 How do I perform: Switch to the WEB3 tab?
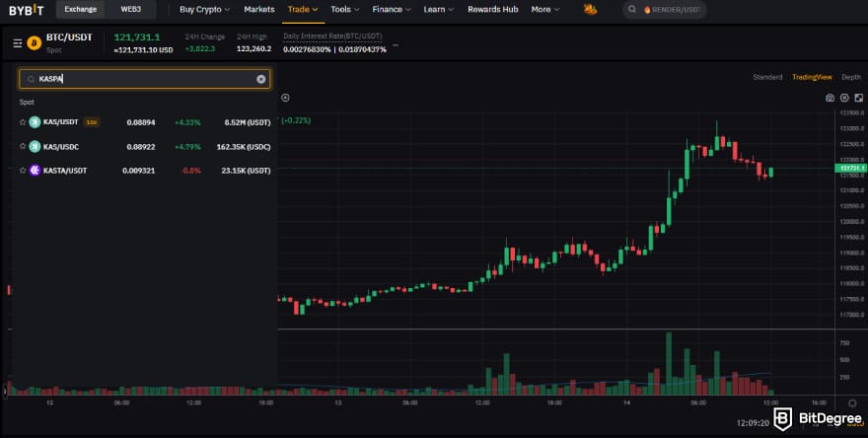click(130, 10)
